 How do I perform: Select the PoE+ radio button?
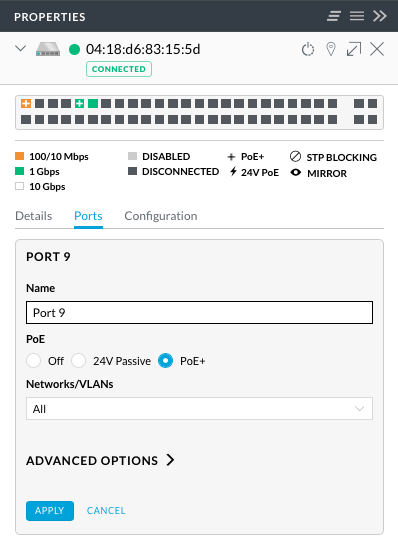[166, 361]
